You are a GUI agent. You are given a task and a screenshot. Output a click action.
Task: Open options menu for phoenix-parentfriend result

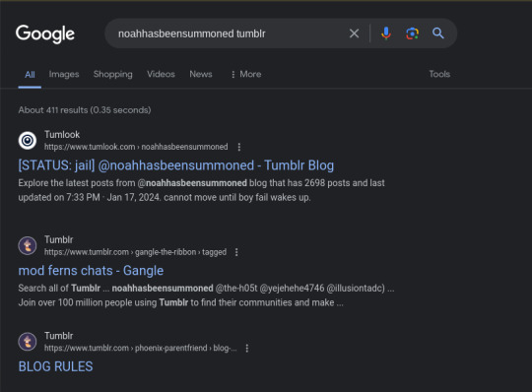tap(247, 348)
